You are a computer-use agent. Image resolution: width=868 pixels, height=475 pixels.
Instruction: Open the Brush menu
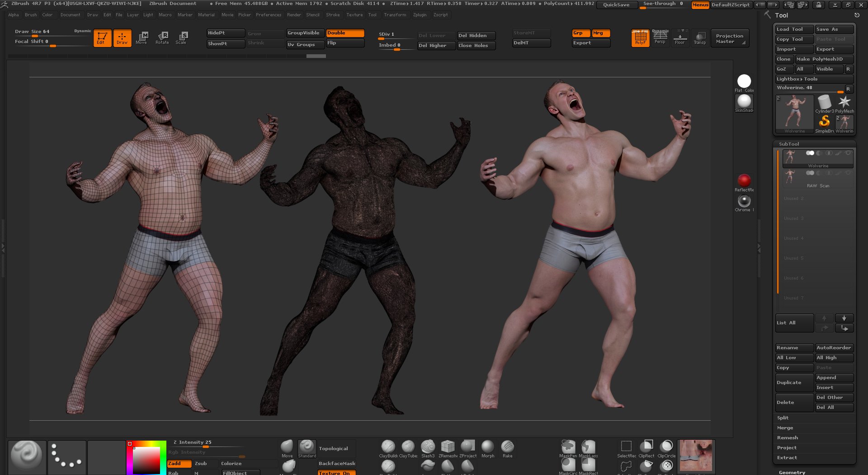click(31, 15)
